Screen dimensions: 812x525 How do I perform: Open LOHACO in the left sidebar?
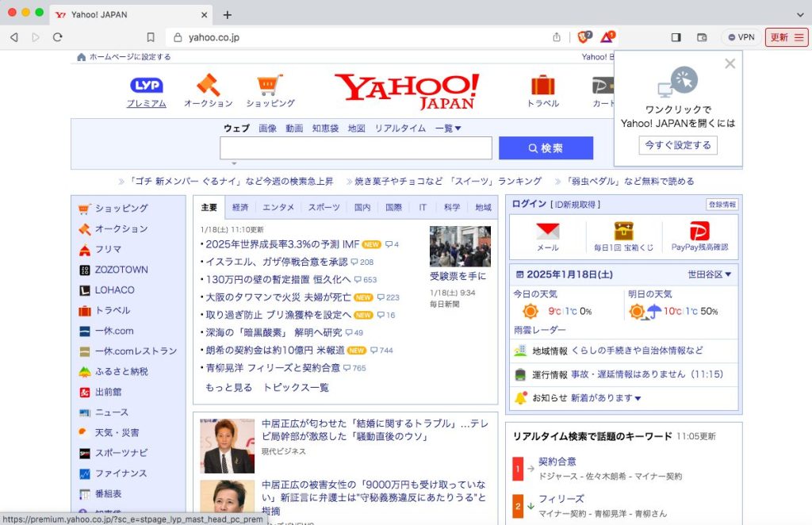(x=114, y=290)
